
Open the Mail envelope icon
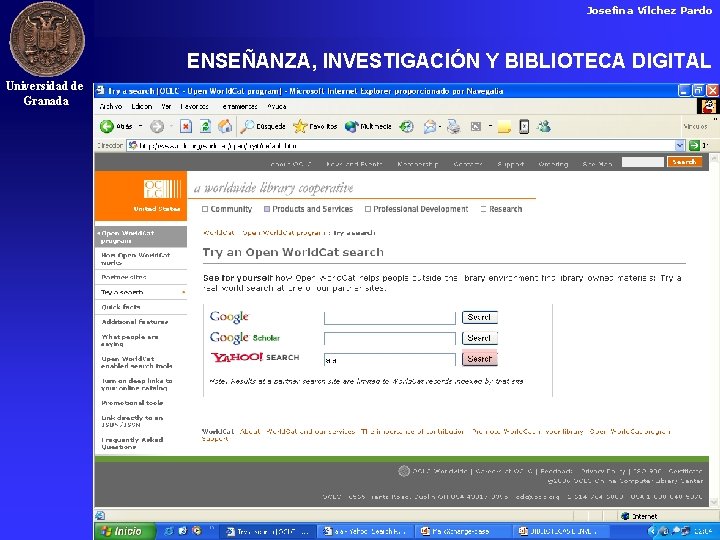[x=430, y=126]
